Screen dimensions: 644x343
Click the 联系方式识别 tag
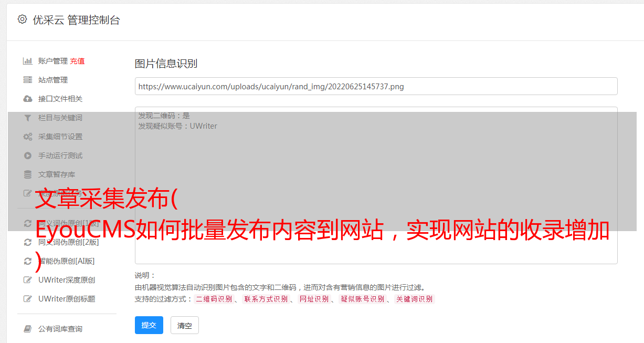pyautogui.click(x=266, y=299)
